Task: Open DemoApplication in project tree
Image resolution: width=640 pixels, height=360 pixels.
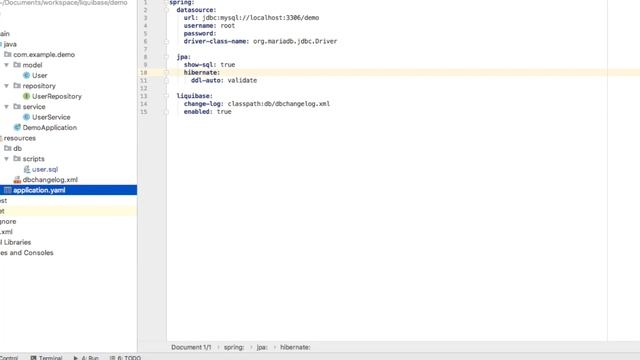Action: click(50, 127)
